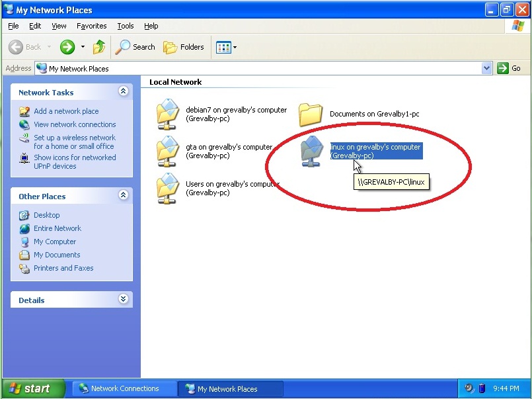Open the Forward history dropdown arrow
The width and height of the screenshot is (532, 399).
pos(83,47)
